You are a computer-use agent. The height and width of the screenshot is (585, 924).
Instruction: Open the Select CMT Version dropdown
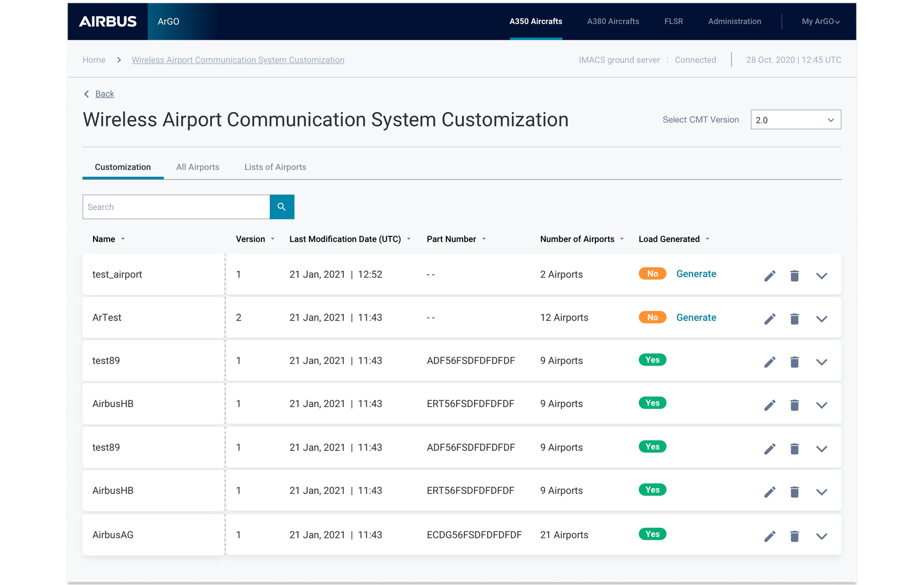click(x=795, y=120)
